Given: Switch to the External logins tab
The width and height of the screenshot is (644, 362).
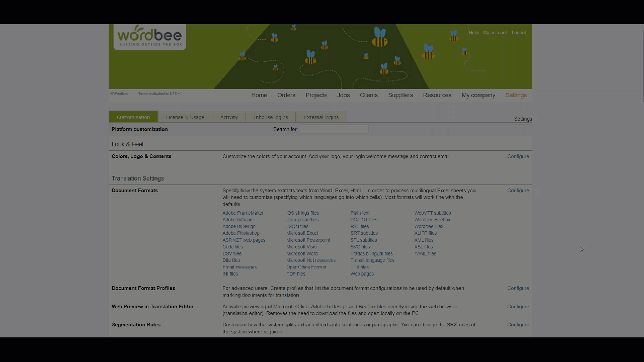Looking at the screenshot, I should pyautogui.click(x=321, y=117).
